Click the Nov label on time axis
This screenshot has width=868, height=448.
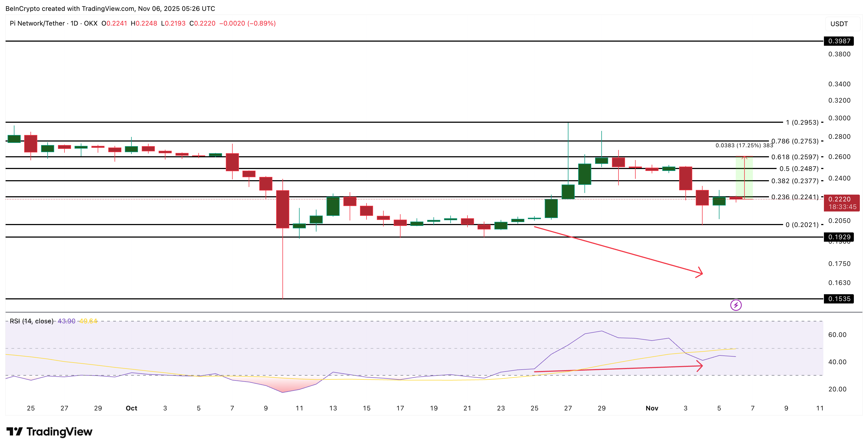pyautogui.click(x=652, y=408)
